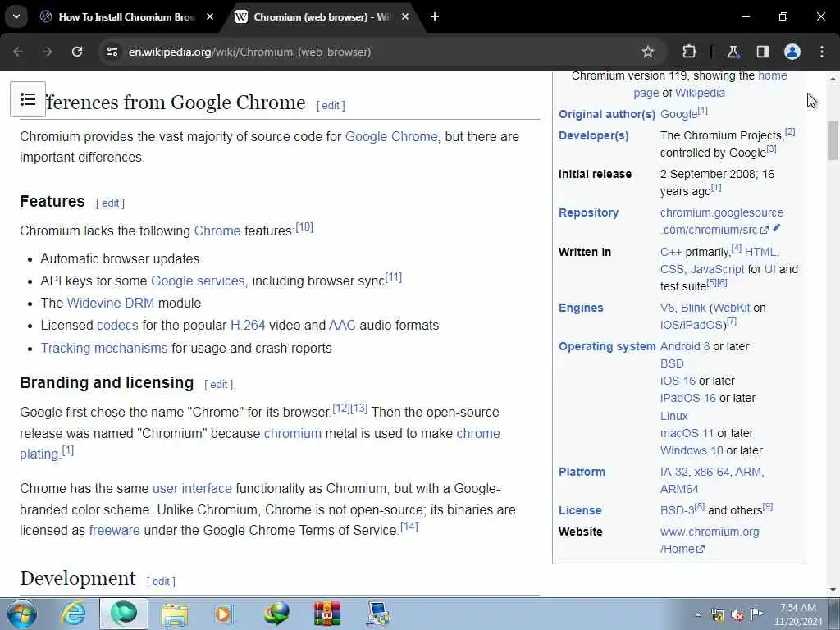Open Windows Explorer folder on taskbar
This screenshot has height=630, width=840.
tap(175, 614)
